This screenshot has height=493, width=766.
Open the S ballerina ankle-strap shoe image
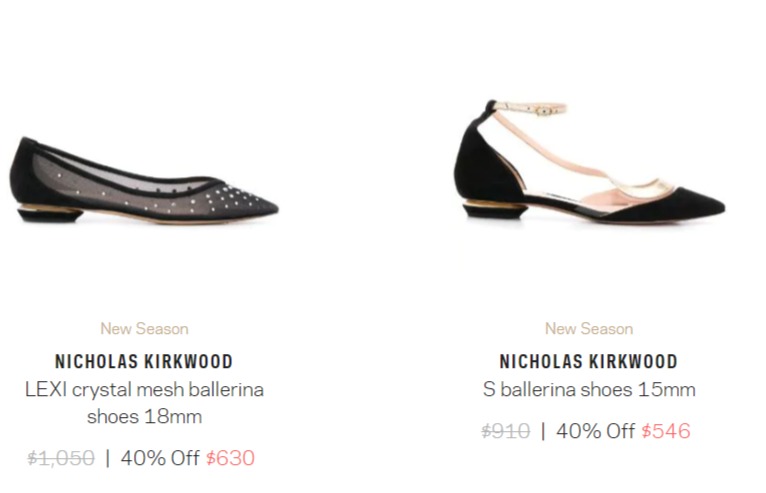[590, 162]
